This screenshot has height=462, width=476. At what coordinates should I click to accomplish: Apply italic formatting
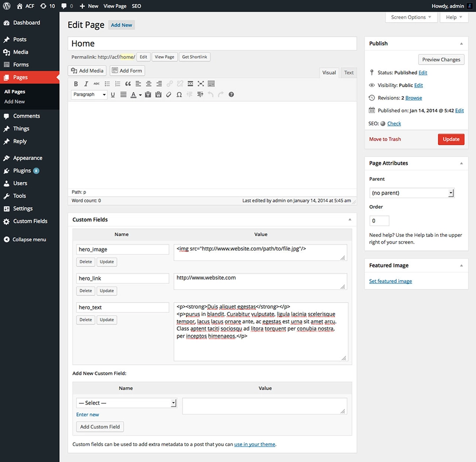coord(86,84)
